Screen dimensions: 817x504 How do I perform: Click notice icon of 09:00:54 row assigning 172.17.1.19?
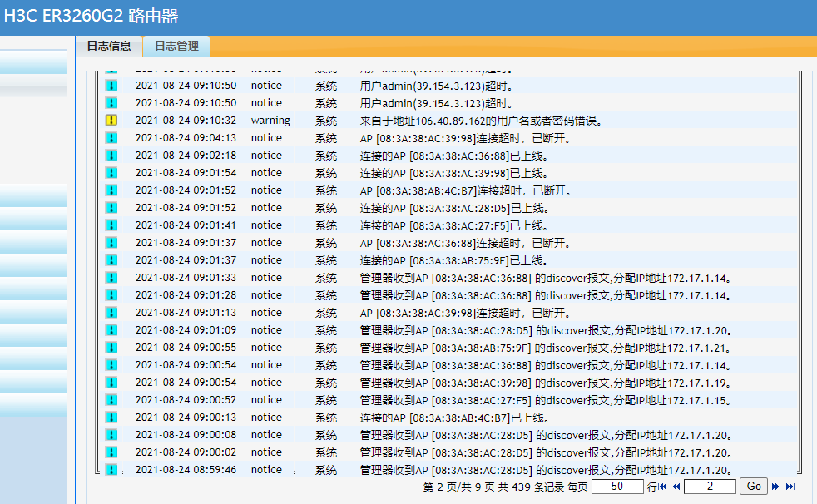(111, 383)
